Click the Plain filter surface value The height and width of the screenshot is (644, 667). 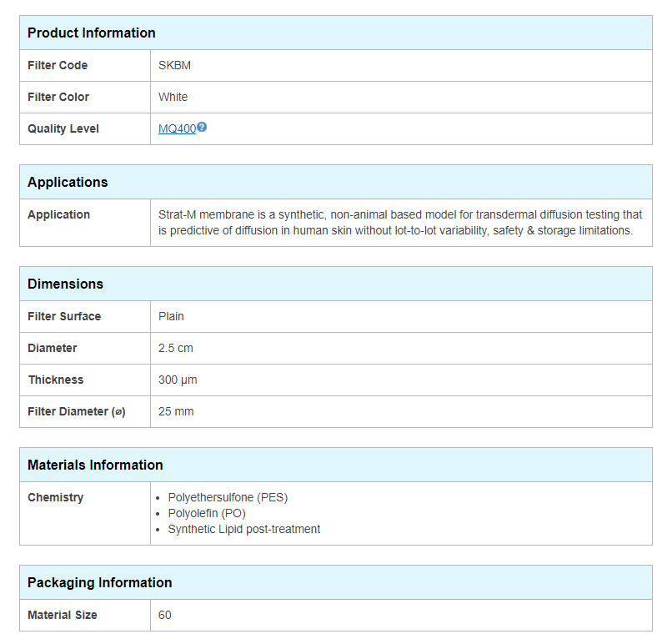pos(171,317)
